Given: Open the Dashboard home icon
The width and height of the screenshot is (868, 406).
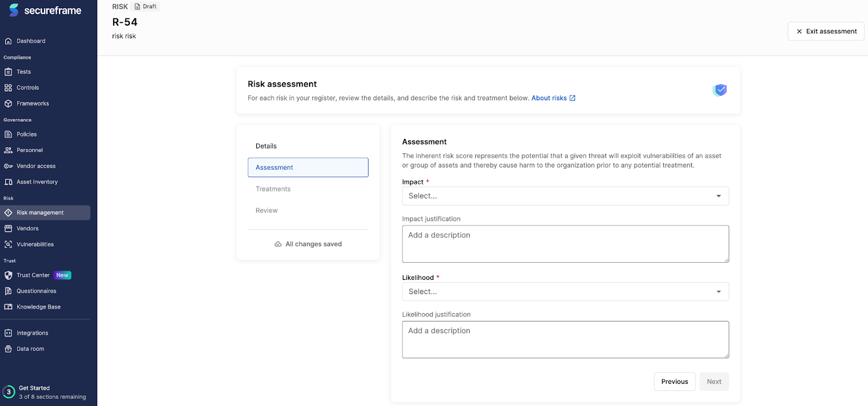Looking at the screenshot, I should tap(8, 41).
